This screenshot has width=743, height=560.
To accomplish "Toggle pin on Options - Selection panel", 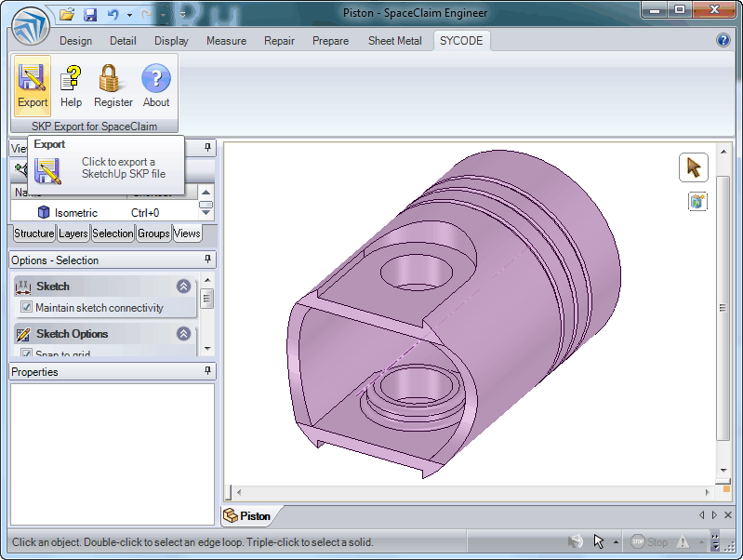I will pyautogui.click(x=207, y=259).
